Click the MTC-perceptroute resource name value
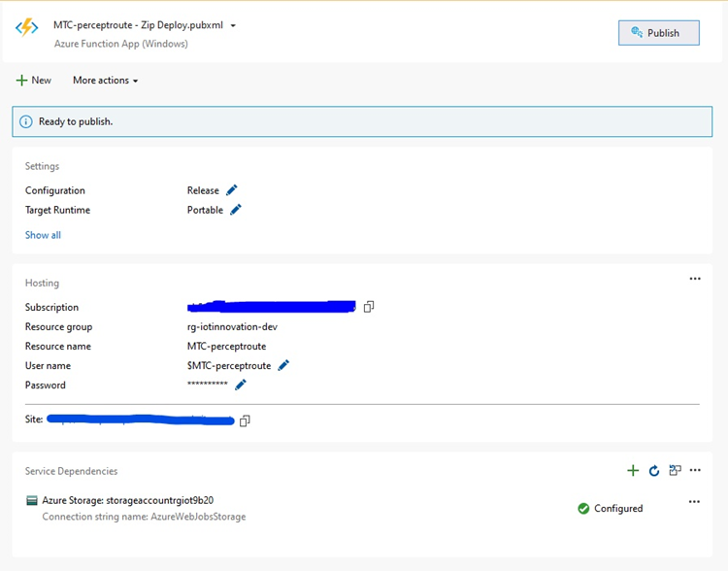This screenshot has height=571, width=728. pyautogui.click(x=226, y=346)
